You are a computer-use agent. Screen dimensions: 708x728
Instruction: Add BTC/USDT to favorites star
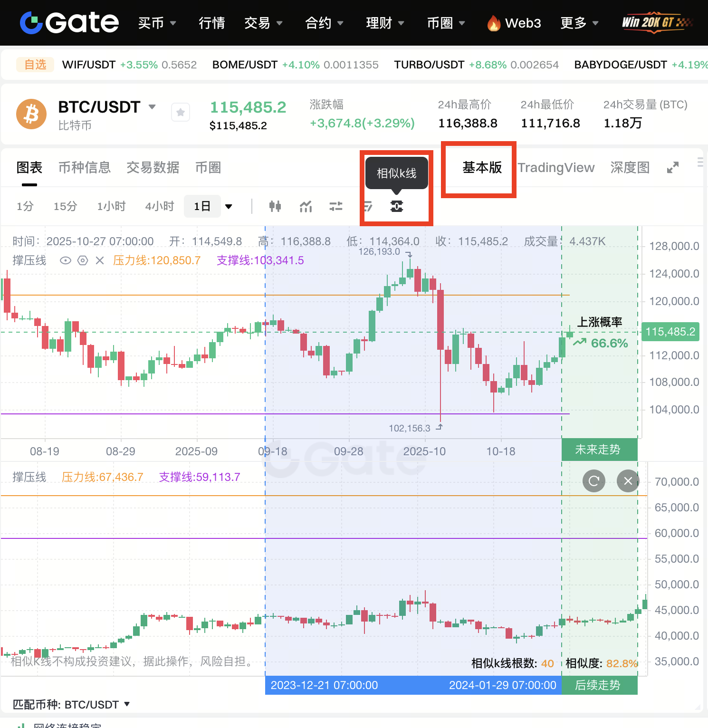(181, 113)
